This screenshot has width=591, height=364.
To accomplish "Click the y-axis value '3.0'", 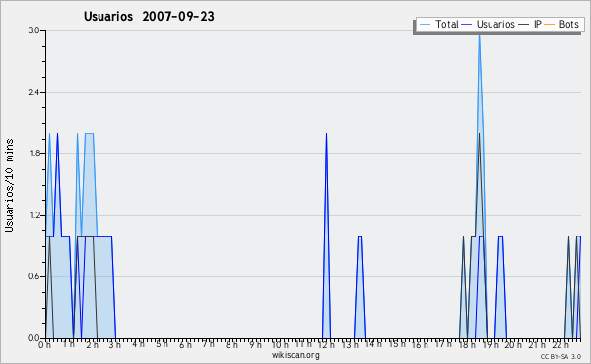I will click(33, 30).
